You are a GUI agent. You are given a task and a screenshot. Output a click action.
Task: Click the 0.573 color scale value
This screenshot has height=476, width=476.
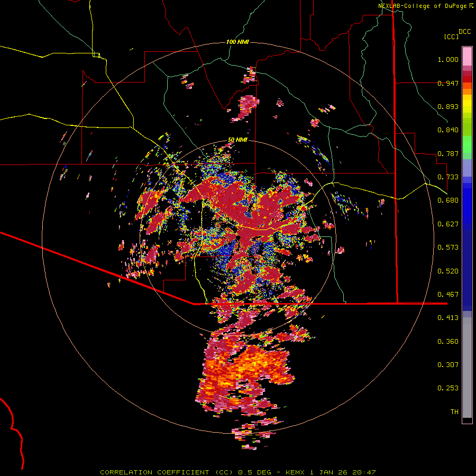[x=448, y=248]
